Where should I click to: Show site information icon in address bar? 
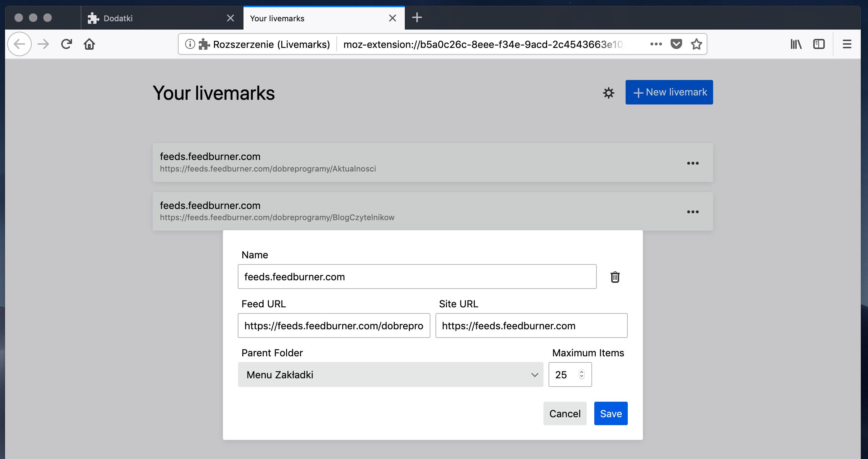pos(190,44)
